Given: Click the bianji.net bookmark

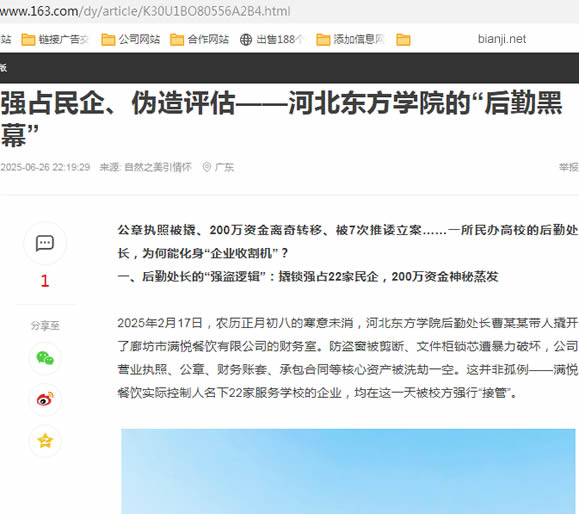Looking at the screenshot, I should pyautogui.click(x=502, y=39).
